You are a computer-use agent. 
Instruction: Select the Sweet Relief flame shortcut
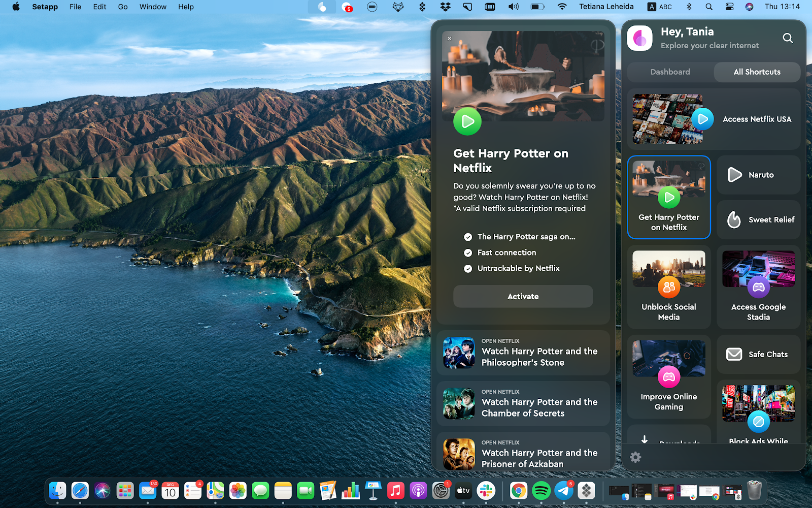click(759, 219)
